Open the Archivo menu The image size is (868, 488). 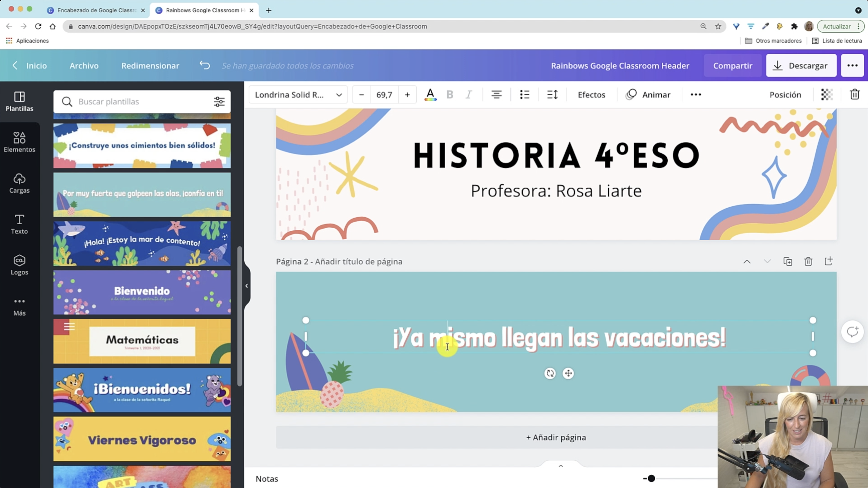click(84, 66)
